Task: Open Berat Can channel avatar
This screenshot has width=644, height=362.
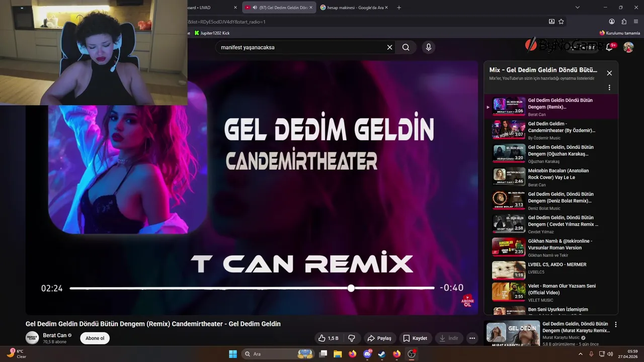Action: (32, 338)
